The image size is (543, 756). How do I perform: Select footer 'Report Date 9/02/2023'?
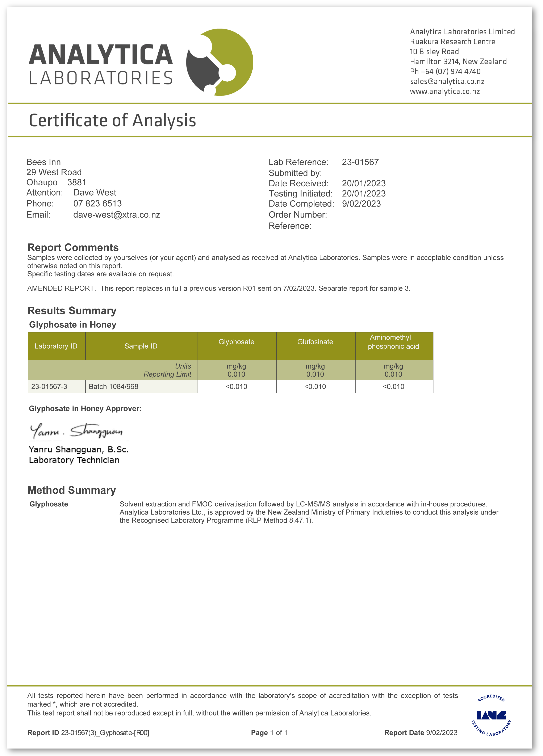click(421, 733)
